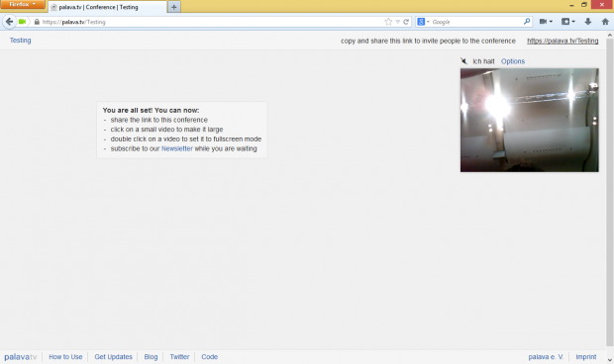Open How to Use in footer
The width and height of the screenshot is (614, 364).
(65, 356)
